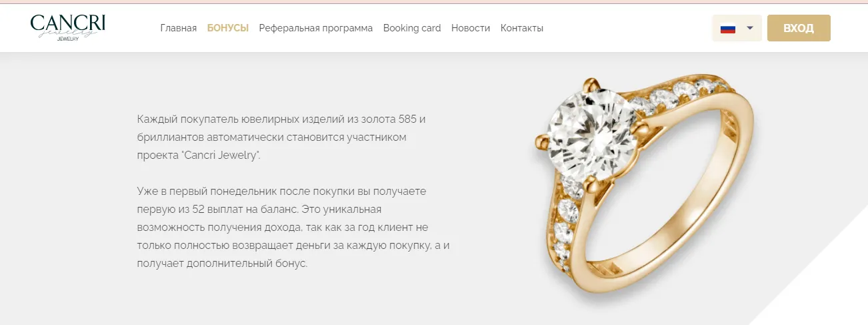Open Реферальная программа page
Image resolution: width=868 pixels, height=325 pixels.
point(316,28)
